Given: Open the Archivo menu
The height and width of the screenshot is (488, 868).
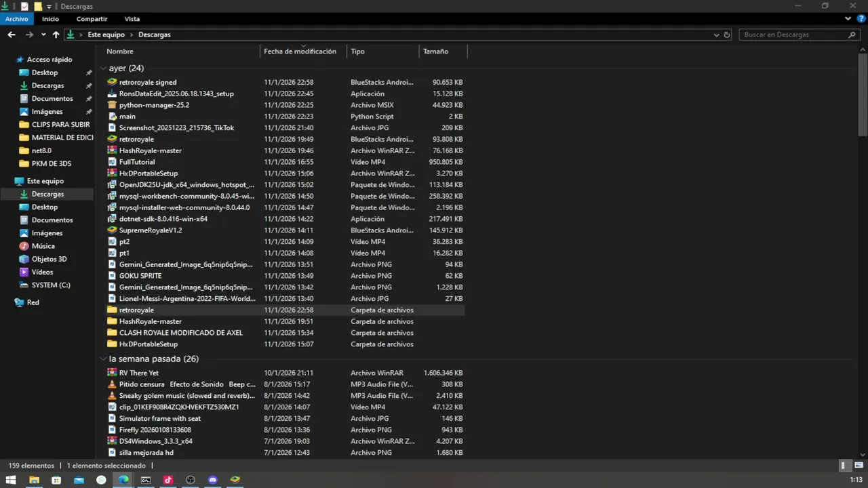Looking at the screenshot, I should point(17,19).
